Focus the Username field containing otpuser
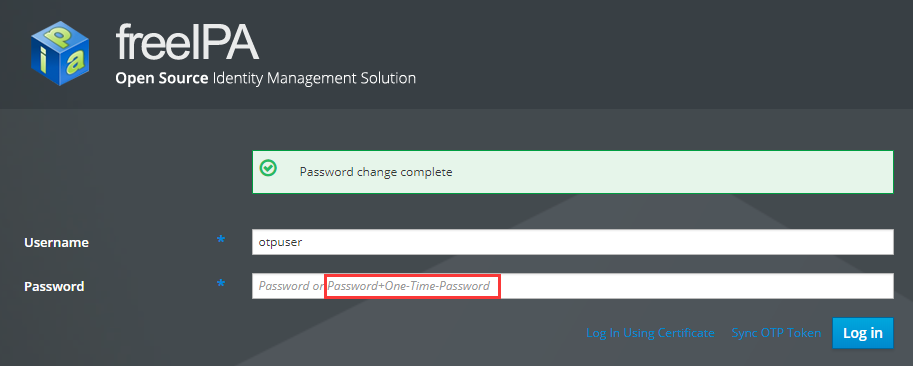The image size is (913, 366). 572,242
